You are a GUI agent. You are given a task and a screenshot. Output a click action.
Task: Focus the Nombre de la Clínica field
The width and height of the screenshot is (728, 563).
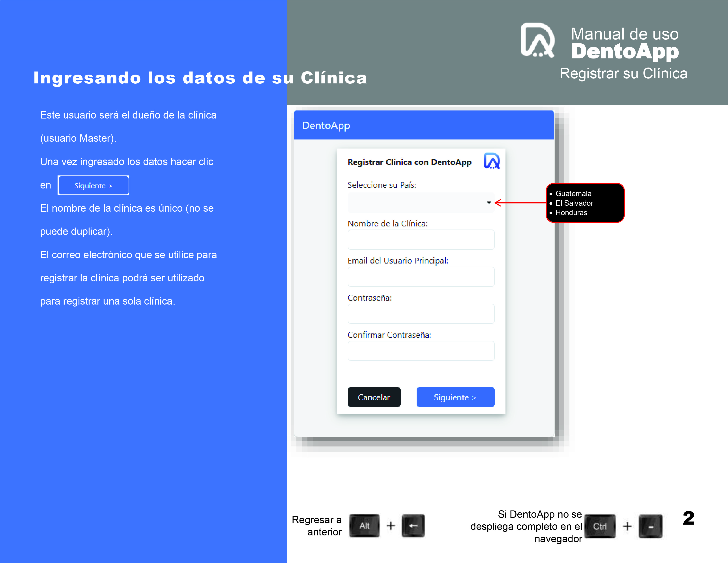[x=421, y=239]
